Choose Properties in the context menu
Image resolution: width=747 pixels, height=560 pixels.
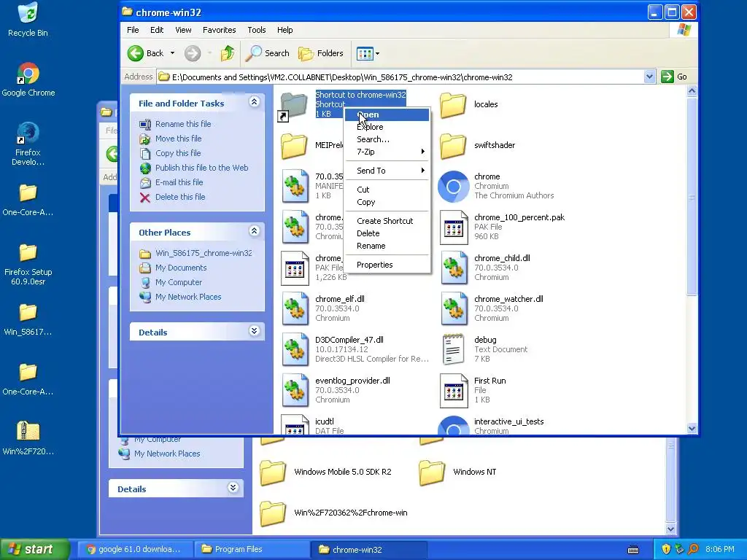coord(387,265)
